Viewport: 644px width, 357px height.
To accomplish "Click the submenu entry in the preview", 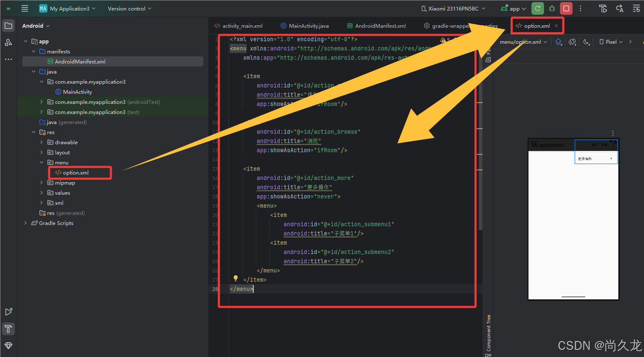I will 596,159.
